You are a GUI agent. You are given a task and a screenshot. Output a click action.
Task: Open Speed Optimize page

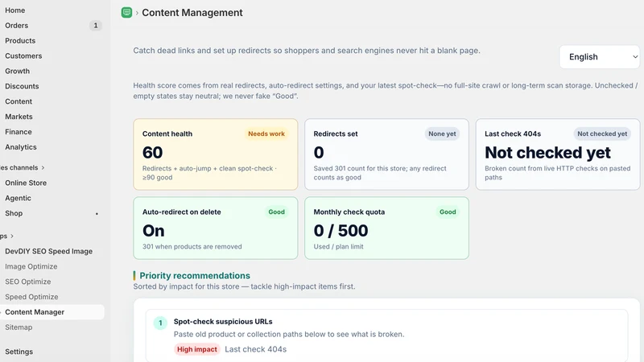tap(31, 297)
